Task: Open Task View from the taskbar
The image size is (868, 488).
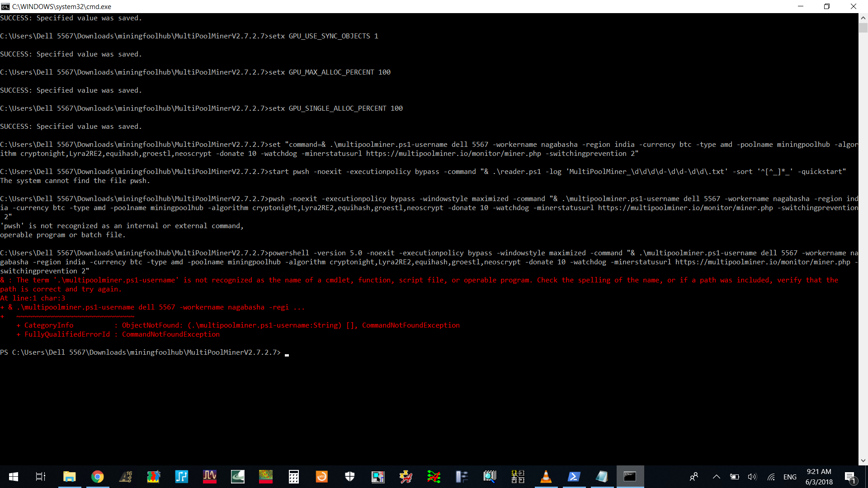Action: (x=40, y=477)
